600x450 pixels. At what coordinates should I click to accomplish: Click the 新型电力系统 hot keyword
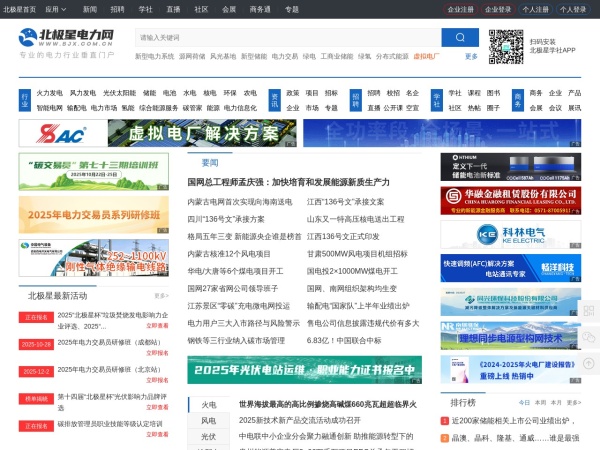(x=154, y=56)
